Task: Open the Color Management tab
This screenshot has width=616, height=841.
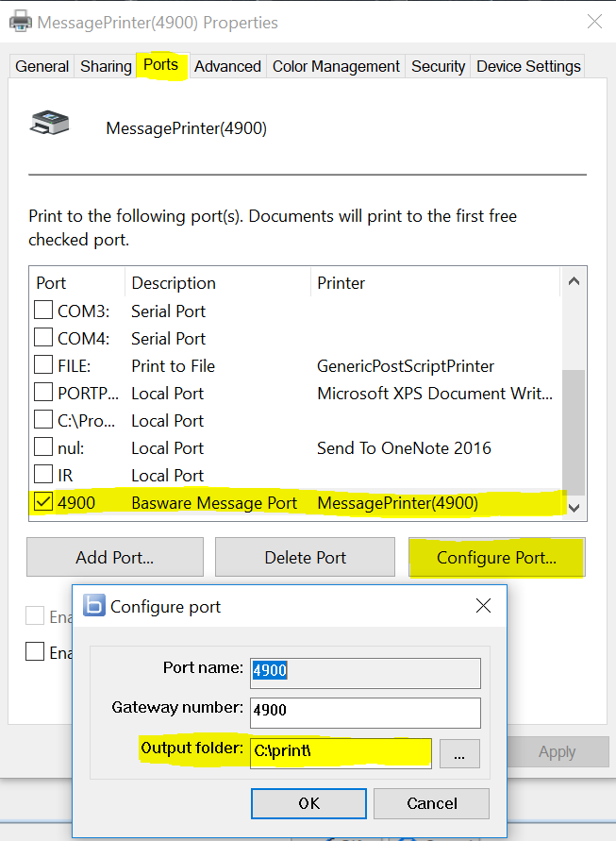Action: point(336,66)
